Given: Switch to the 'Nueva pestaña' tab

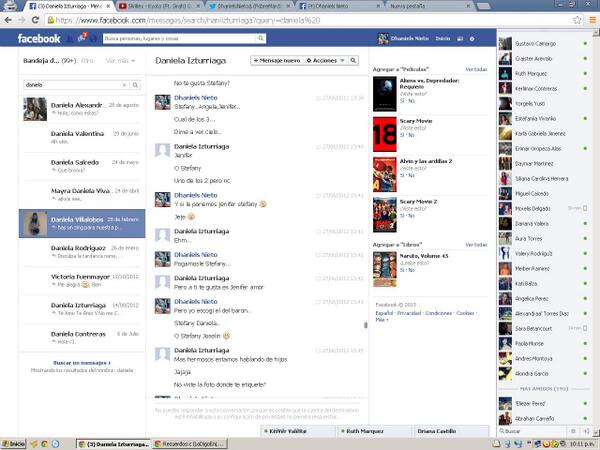Looking at the screenshot, I should click(x=429, y=6).
